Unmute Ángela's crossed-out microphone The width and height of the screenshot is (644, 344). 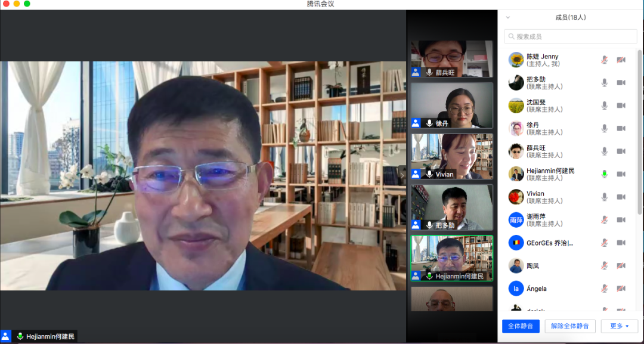click(x=604, y=289)
